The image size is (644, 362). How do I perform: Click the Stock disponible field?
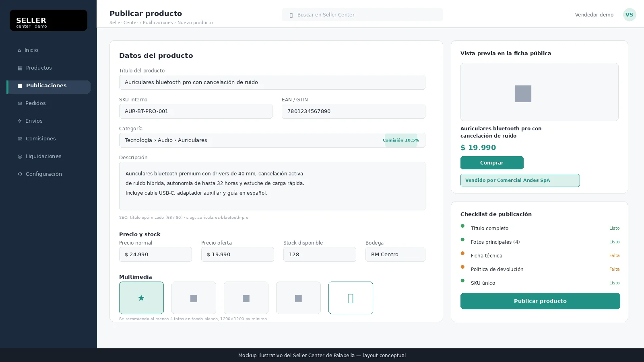(320, 254)
